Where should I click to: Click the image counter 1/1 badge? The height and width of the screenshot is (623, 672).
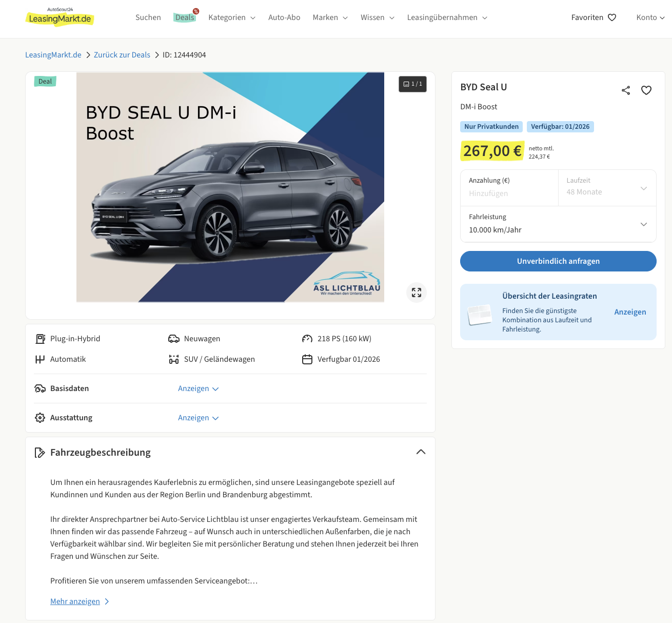pos(412,84)
